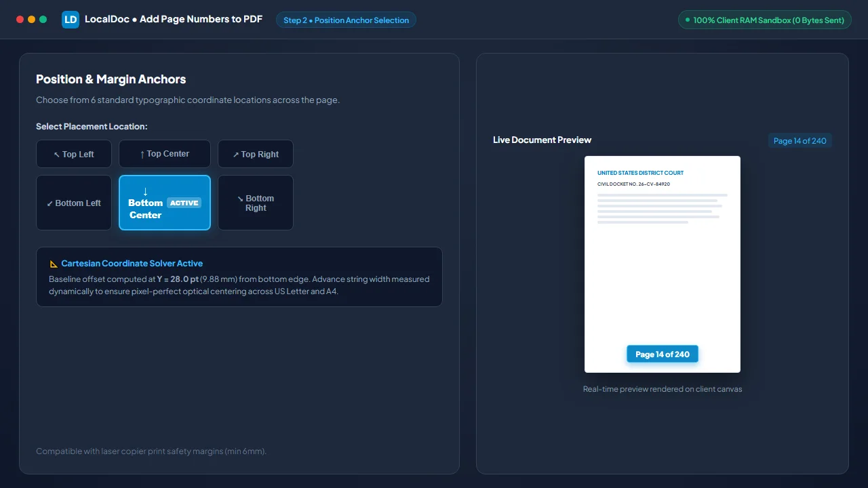
Task: Click the red close window button
Action: [20, 20]
